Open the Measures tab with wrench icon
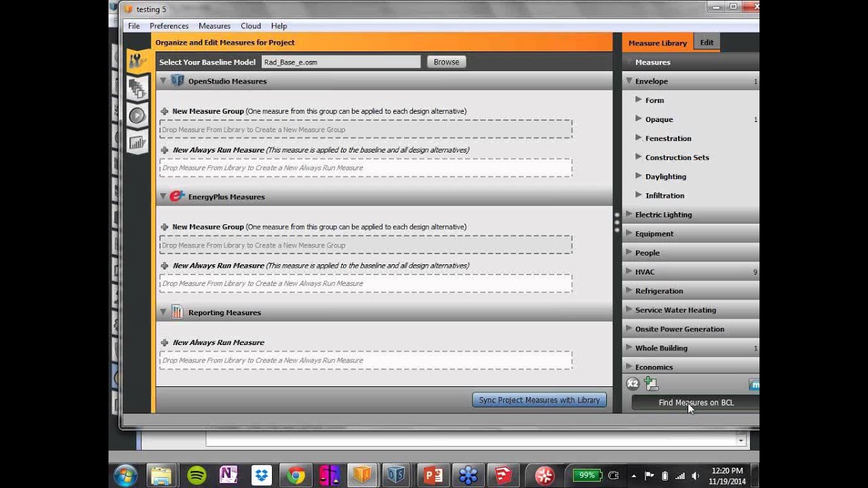Image resolution: width=868 pixels, height=488 pixels. (x=137, y=61)
